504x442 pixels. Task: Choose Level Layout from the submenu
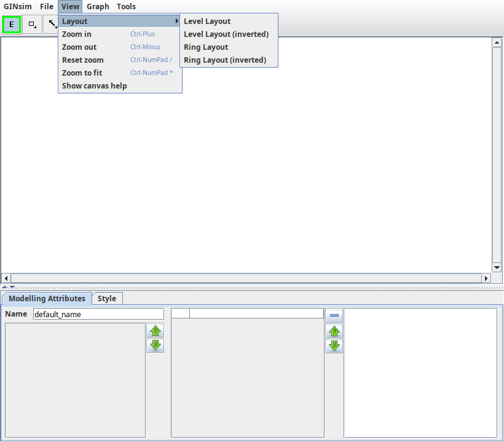point(207,22)
